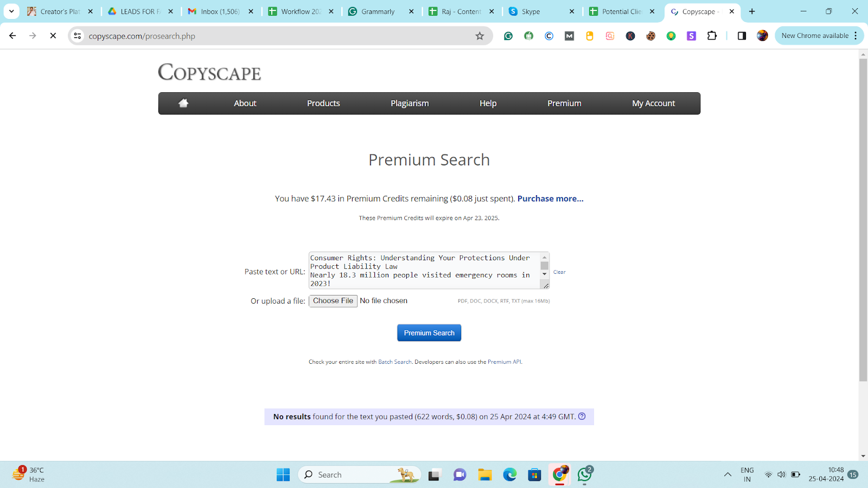Click inside the paste text box
The height and width of the screenshot is (488, 868).
click(423, 270)
